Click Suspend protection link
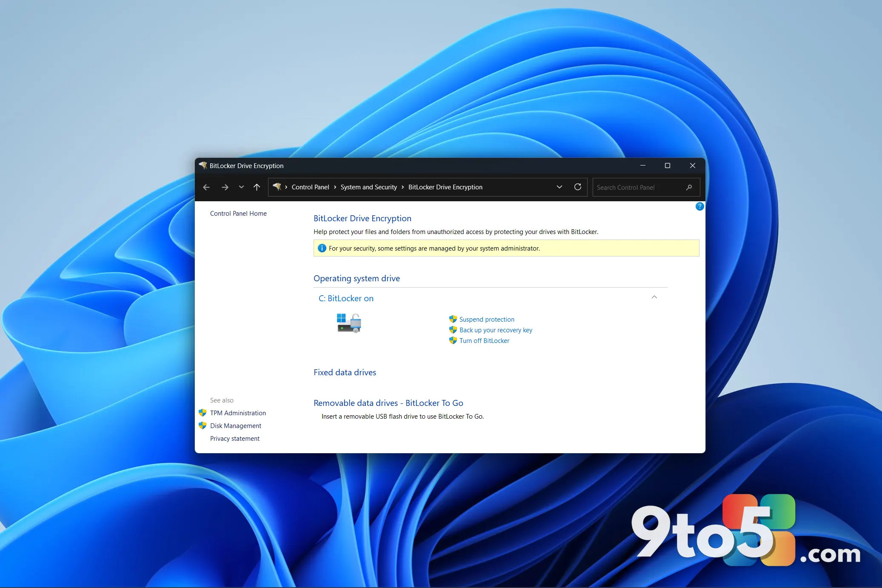The width and height of the screenshot is (882, 588). (x=487, y=320)
